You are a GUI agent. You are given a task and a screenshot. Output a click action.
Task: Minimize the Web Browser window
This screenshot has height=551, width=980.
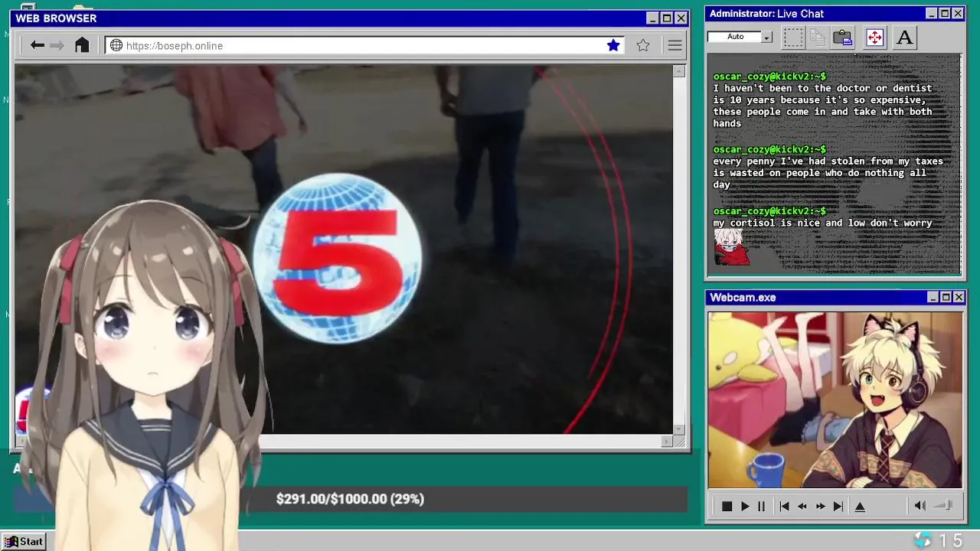[652, 18]
